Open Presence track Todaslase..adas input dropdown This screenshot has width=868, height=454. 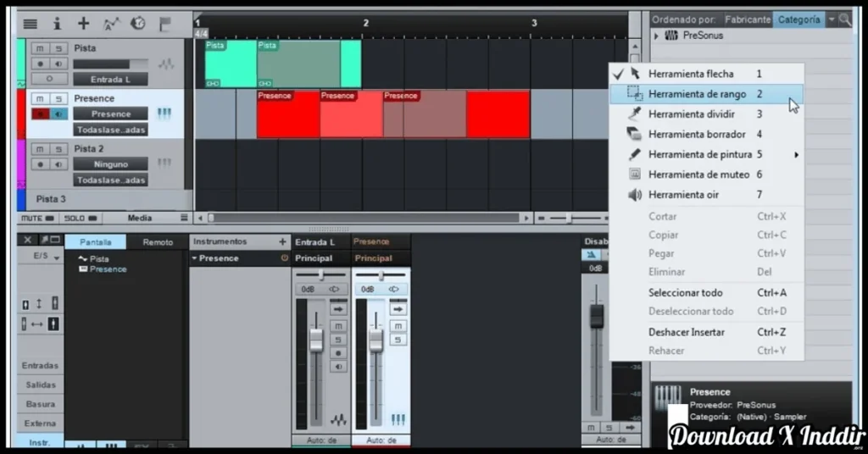pyautogui.click(x=111, y=130)
